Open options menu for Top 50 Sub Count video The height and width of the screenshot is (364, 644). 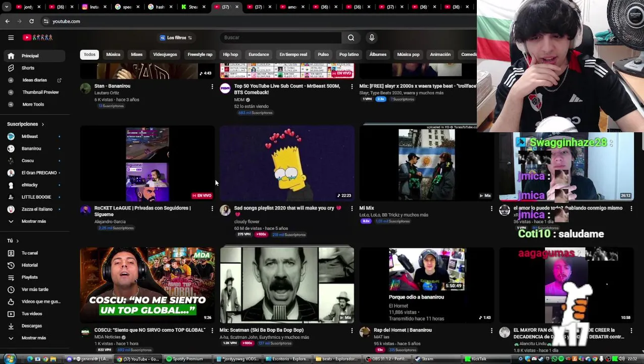352,86
